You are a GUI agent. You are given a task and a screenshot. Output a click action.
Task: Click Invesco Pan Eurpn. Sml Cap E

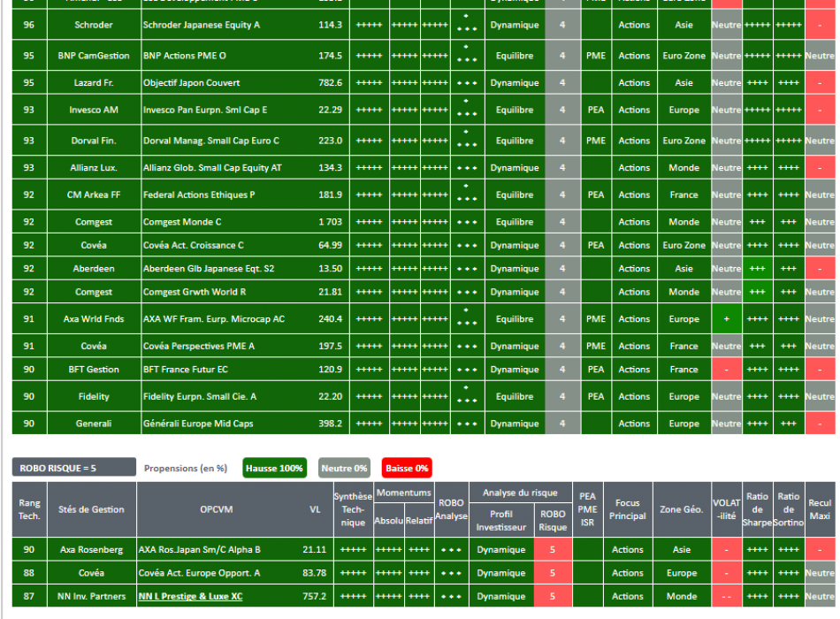click(204, 110)
